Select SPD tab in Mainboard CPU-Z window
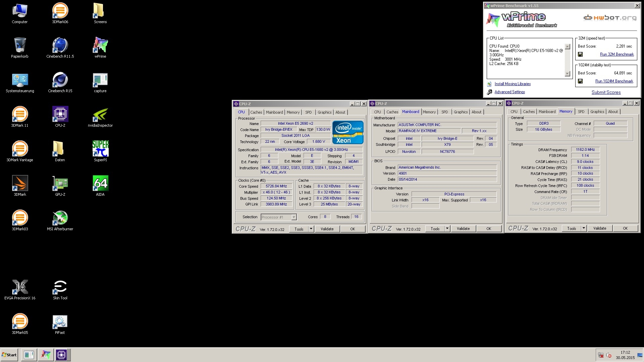Image resolution: width=644 pixels, height=362 pixels. [444, 112]
